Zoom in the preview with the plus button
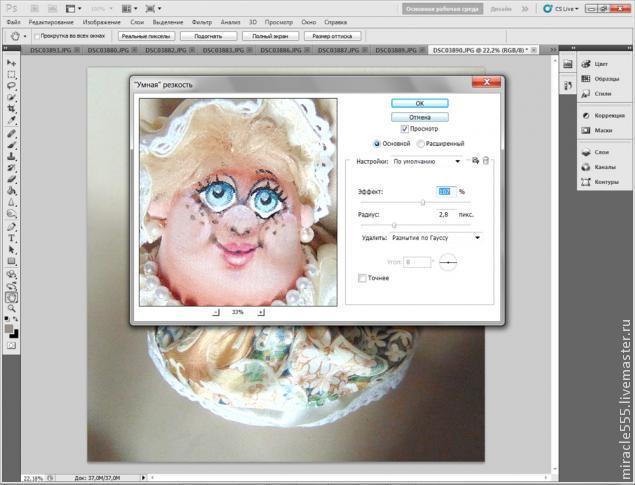Viewport: 635px width, 485px height. point(261,312)
